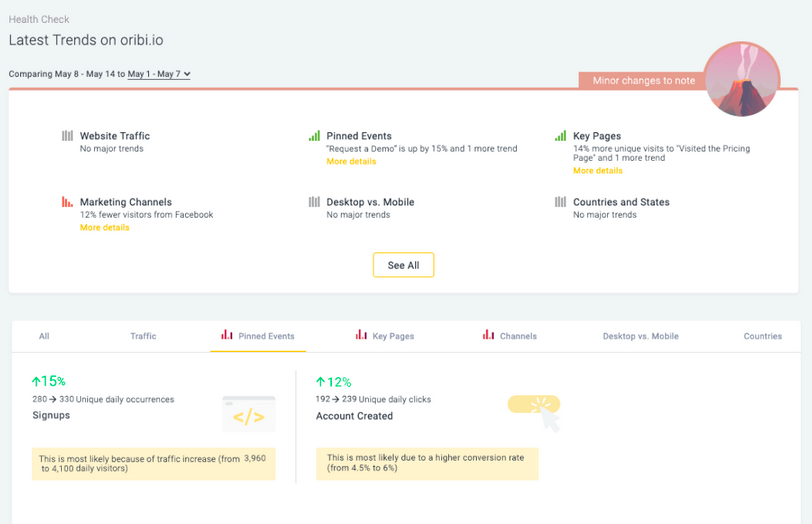
Task: Click the volcano illustration badge
Action: (742, 79)
